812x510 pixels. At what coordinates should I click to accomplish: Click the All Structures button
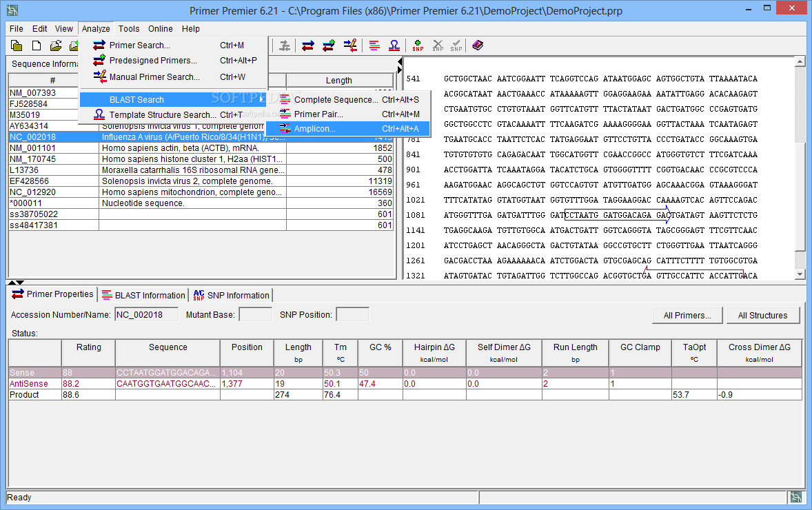pos(762,316)
